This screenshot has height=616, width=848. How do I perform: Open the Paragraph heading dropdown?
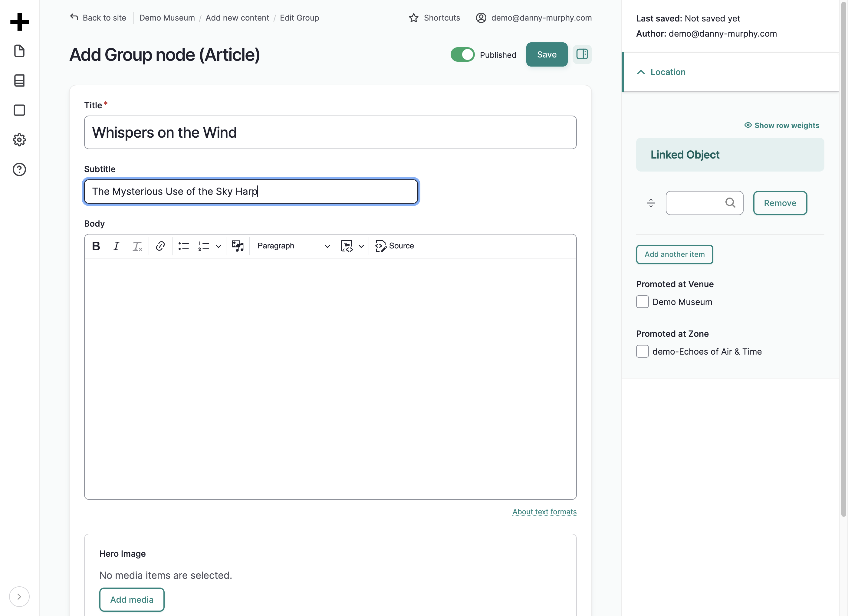tap(293, 246)
